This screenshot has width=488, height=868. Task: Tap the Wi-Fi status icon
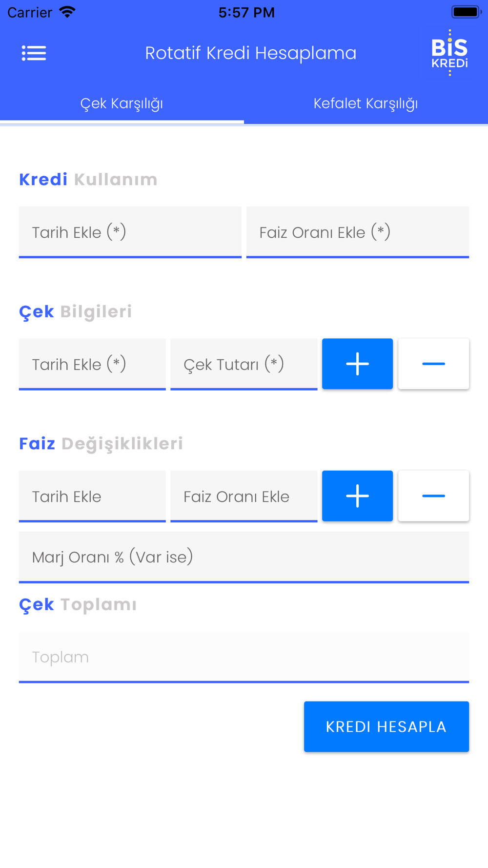[x=67, y=12]
